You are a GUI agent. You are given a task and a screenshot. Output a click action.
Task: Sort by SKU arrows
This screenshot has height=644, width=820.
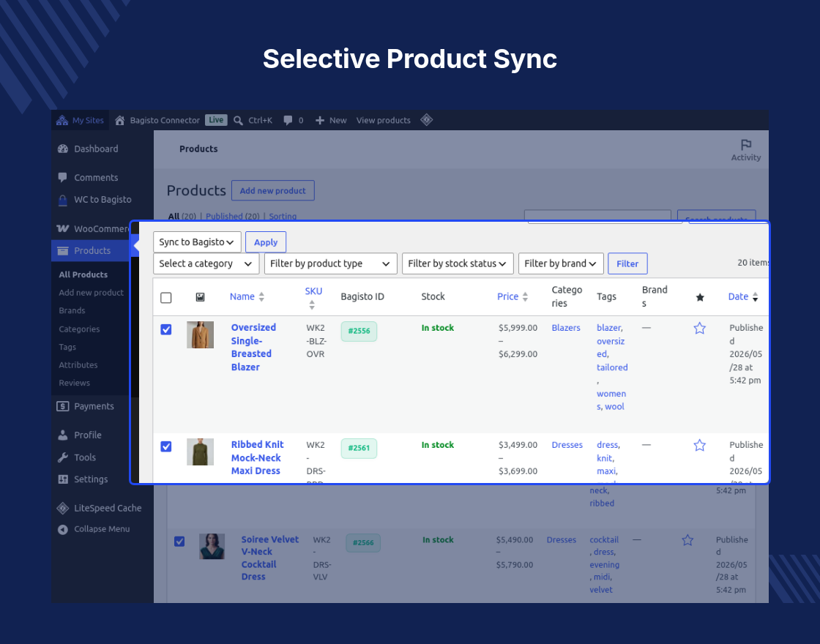312,304
